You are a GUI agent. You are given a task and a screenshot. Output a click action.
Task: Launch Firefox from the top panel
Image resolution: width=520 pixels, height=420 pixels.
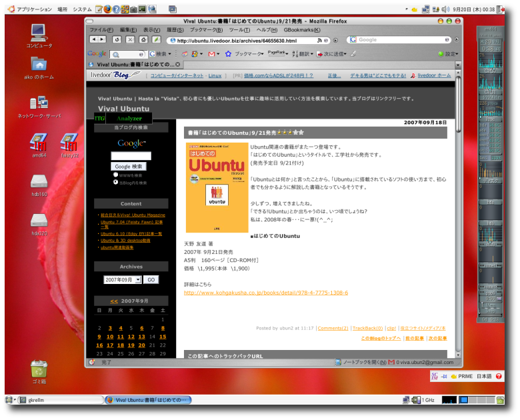click(107, 9)
